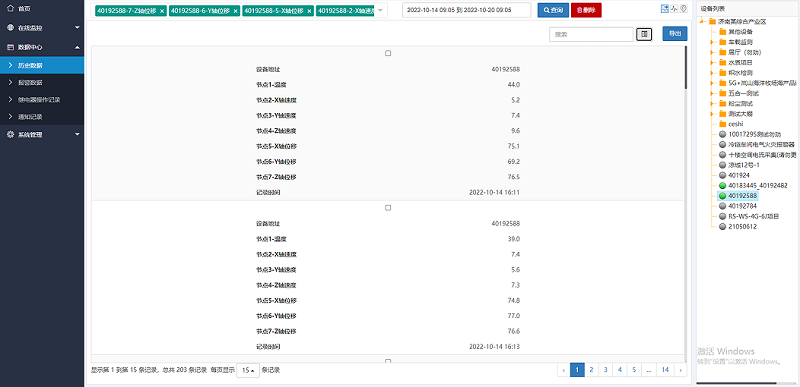
Task: Remove the 40192588-5-X轴位移 tag
Action: [x=309, y=11]
